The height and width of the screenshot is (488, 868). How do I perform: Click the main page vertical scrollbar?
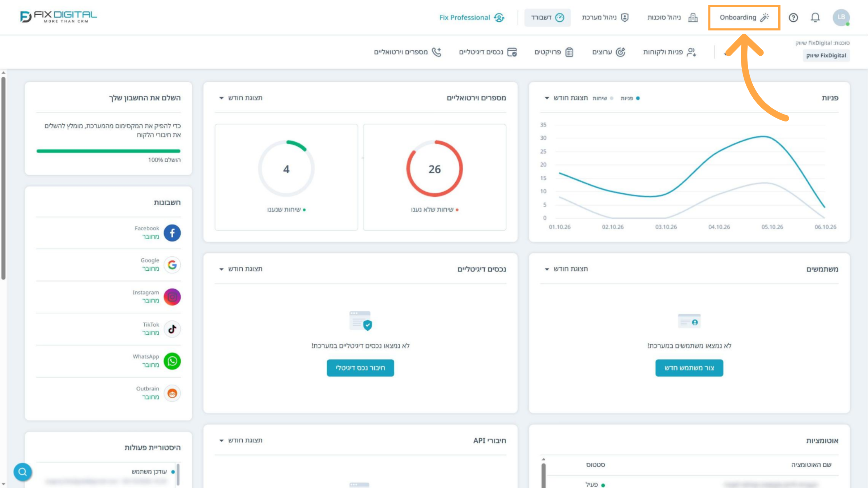pos(3,178)
